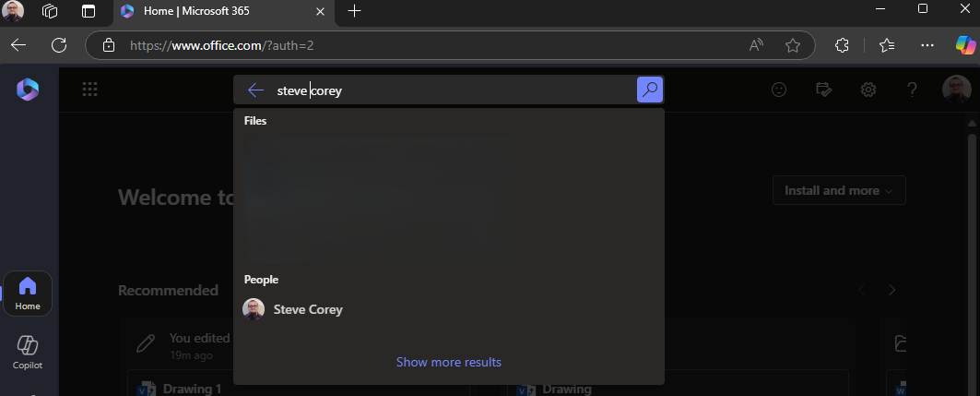Open the app launcher grid
Screen dimensions: 980x396
pos(89,90)
